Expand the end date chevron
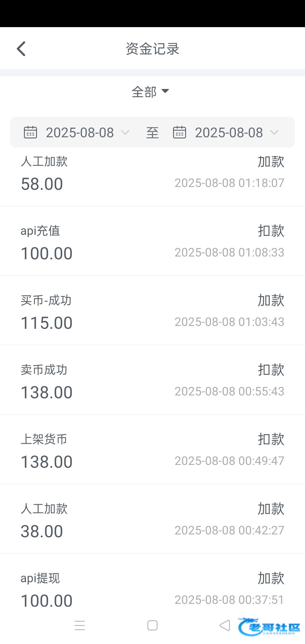Screen dimensions: 305x644 (x=274, y=132)
